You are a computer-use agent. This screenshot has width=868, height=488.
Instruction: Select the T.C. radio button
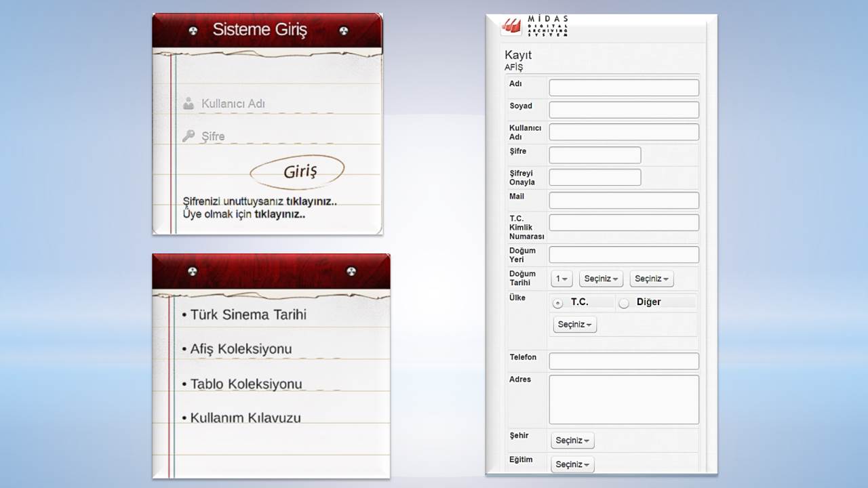[558, 303]
